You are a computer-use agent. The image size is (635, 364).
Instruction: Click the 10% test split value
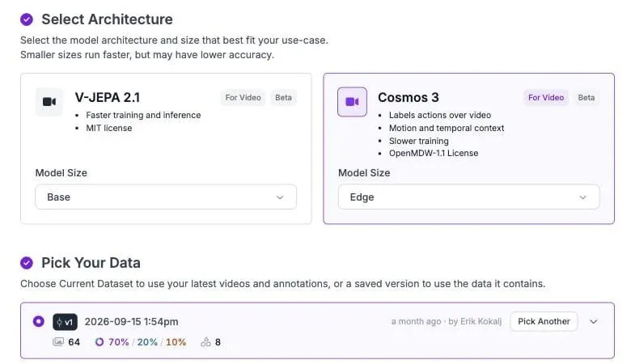click(x=176, y=342)
